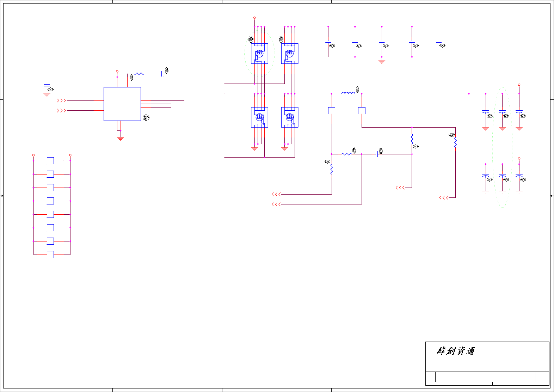Select the topmost square in the eight-row ladder
Image resolution: width=554 pixels, height=392 pixels.
tap(50, 161)
